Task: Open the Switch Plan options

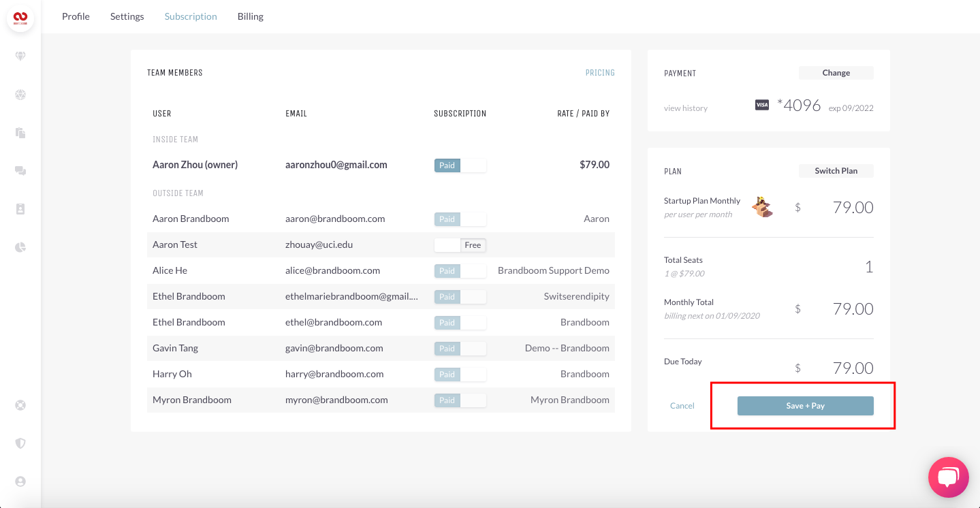Action: (836, 170)
